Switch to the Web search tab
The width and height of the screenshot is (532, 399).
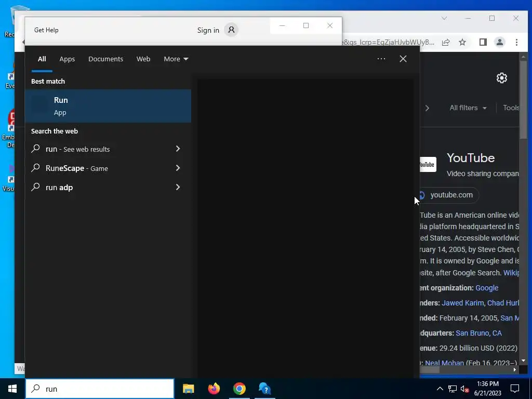[x=143, y=59]
